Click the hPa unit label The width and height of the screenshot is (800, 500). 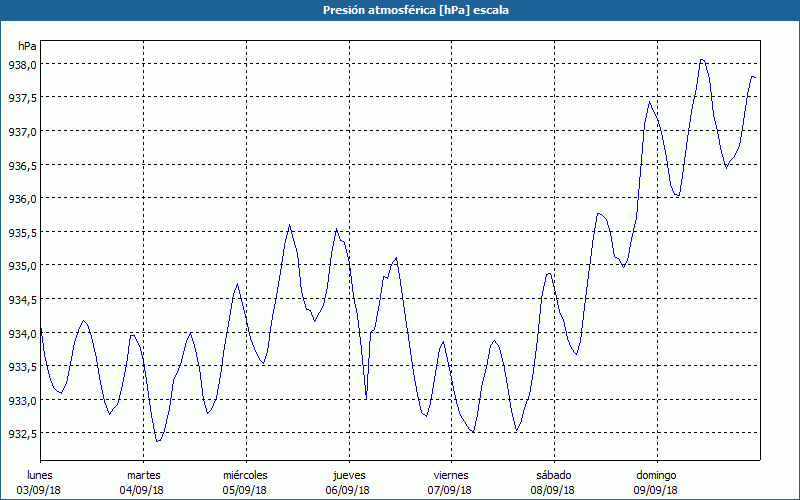[x=27, y=46]
